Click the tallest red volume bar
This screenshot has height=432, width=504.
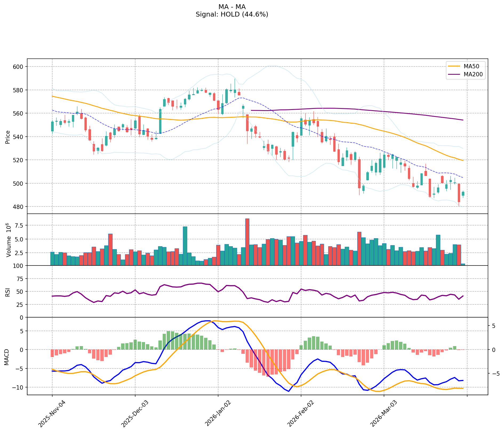247,242
